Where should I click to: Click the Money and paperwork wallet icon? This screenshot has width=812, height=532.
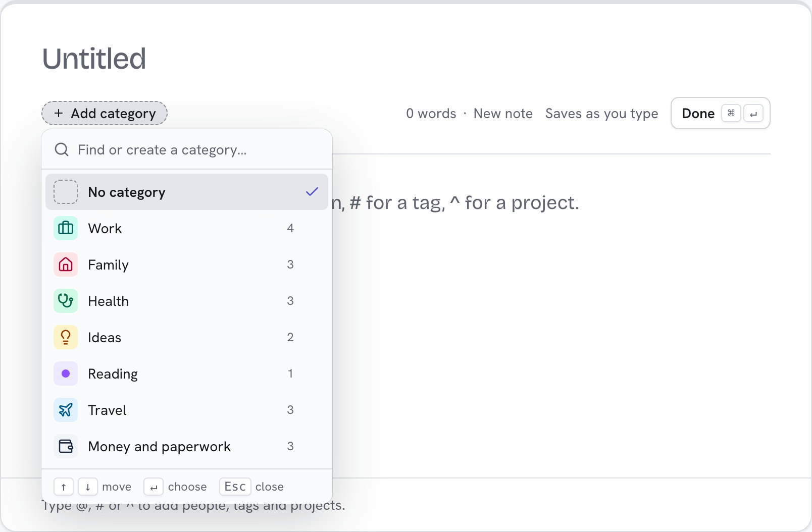point(66,446)
